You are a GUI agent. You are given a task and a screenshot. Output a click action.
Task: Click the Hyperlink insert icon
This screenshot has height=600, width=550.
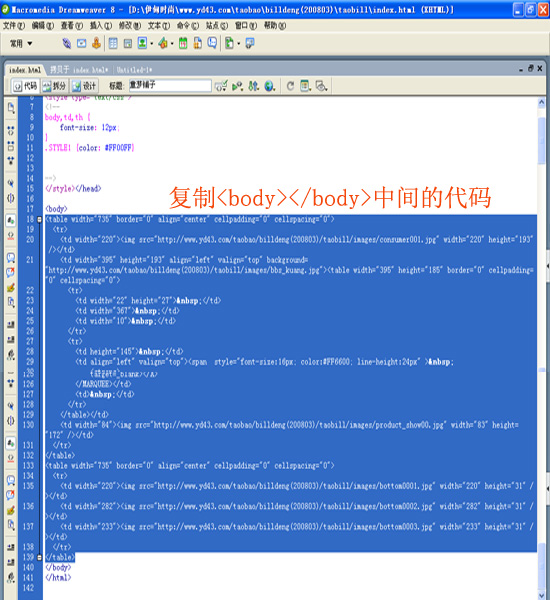pyautogui.click(x=67, y=43)
